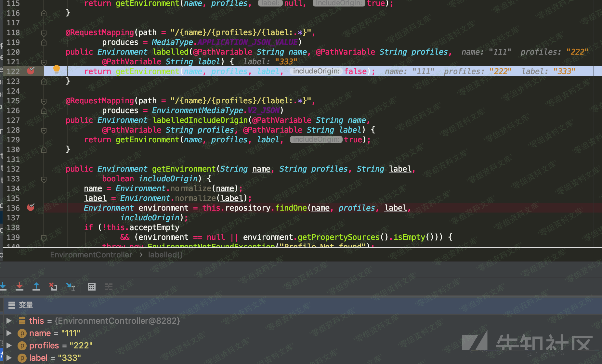Expand the 'profiles' variable node
Image resolution: width=602 pixels, height=364 pixels.
pos(9,345)
